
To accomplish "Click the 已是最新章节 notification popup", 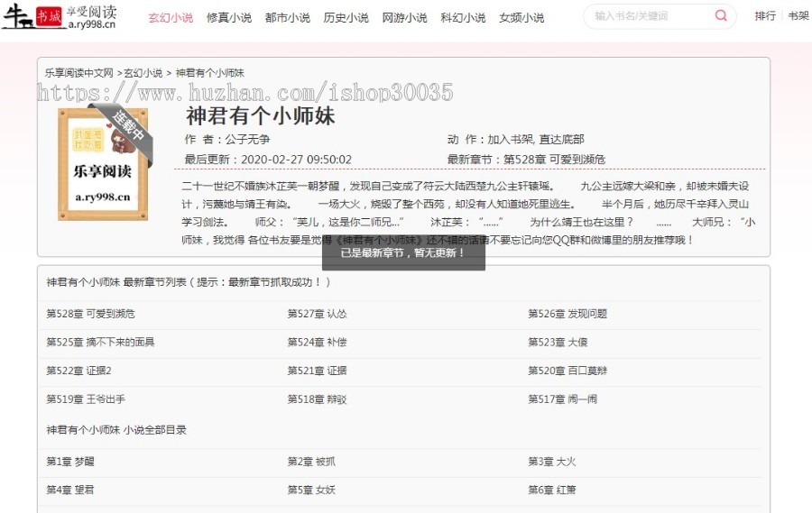I will tap(403, 253).
